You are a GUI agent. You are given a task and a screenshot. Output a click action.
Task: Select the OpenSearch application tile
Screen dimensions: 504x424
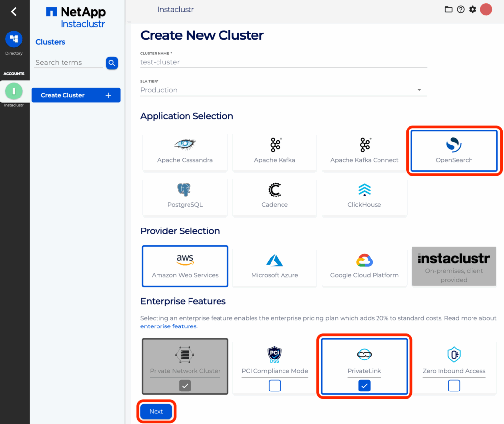click(453, 151)
